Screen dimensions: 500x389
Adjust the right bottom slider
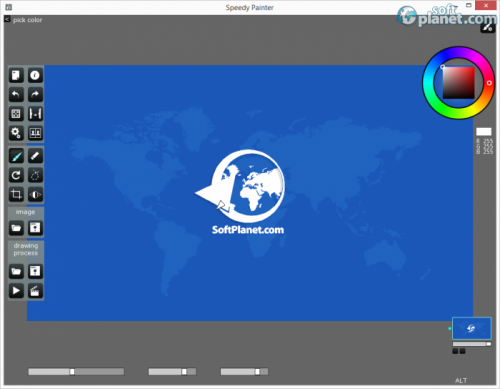[x=244, y=371]
